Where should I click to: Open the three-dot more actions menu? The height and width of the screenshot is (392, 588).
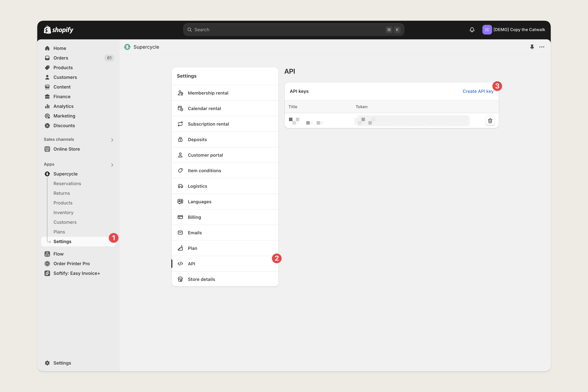pyautogui.click(x=541, y=47)
